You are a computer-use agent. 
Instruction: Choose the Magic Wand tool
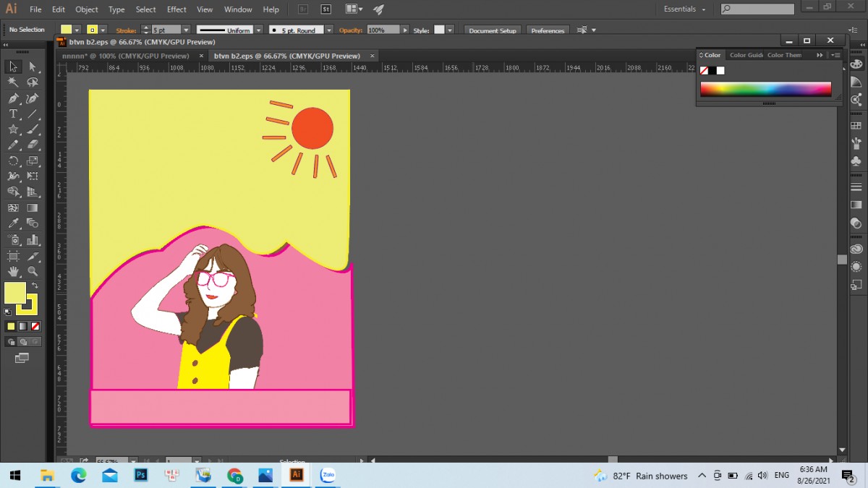tap(13, 82)
